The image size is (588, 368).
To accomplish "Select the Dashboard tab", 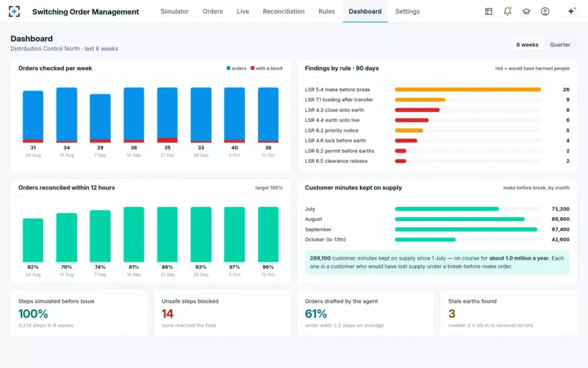I will 365,11.
